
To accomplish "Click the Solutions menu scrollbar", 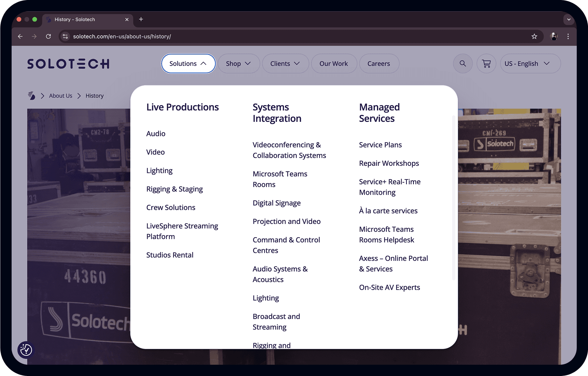I will click(453, 198).
